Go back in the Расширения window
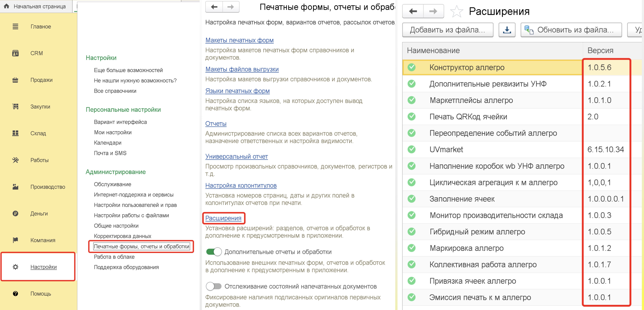This screenshot has width=644, height=310. pyautogui.click(x=413, y=11)
